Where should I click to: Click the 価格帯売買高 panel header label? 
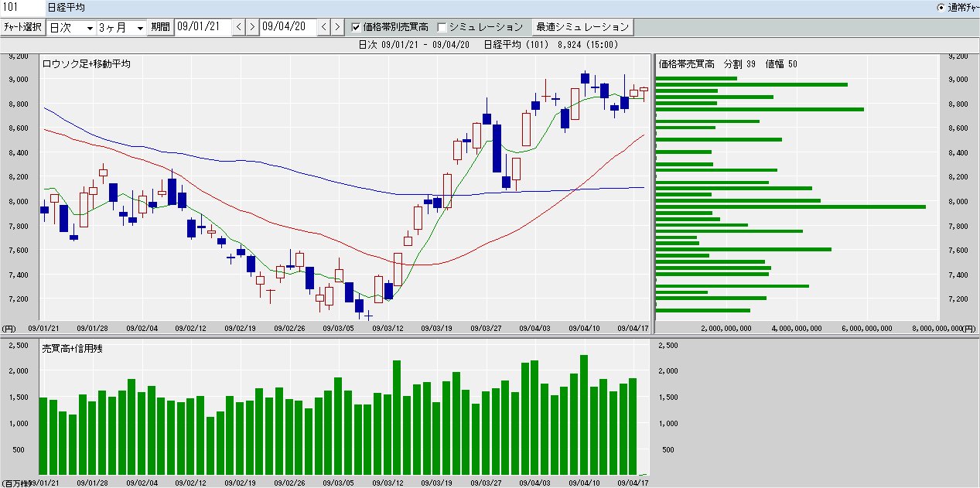pyautogui.click(x=685, y=64)
